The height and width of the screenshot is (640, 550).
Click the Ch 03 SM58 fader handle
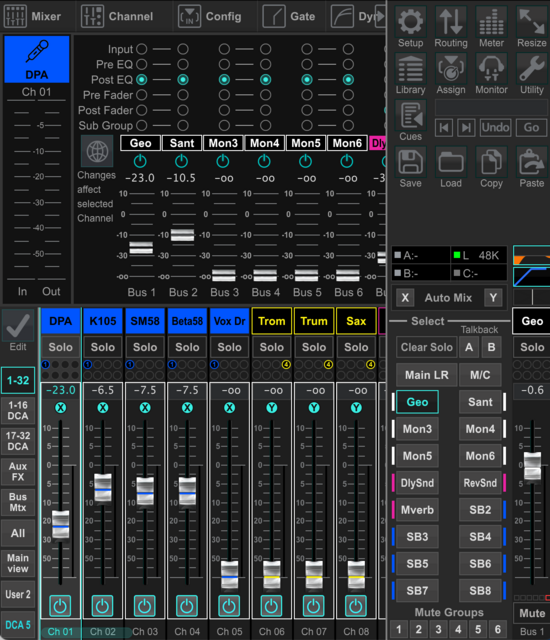pyautogui.click(x=145, y=491)
